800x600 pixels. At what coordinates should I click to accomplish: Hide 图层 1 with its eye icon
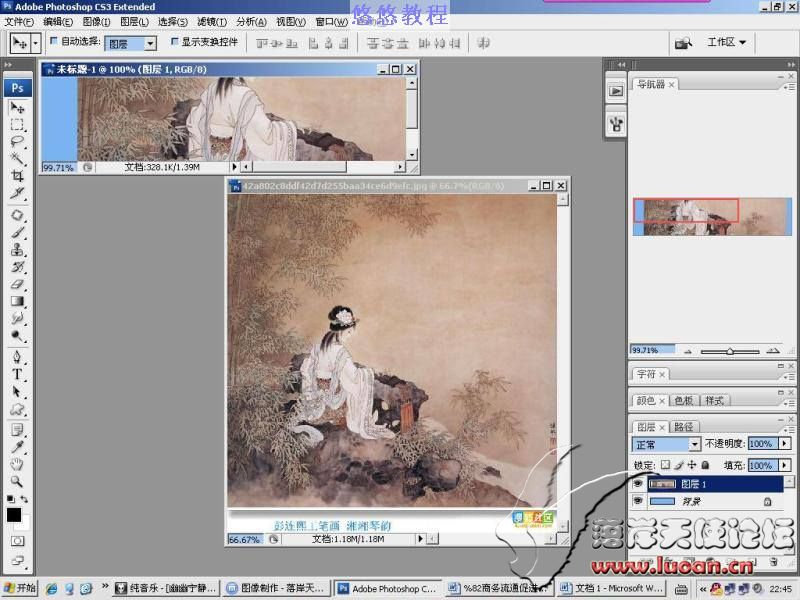[638, 484]
